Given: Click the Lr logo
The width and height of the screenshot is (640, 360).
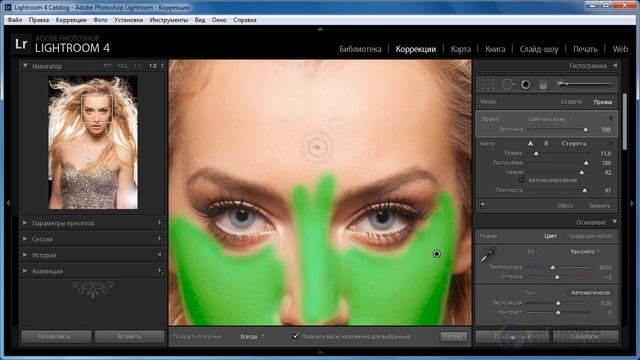Looking at the screenshot, I should pos(21,44).
